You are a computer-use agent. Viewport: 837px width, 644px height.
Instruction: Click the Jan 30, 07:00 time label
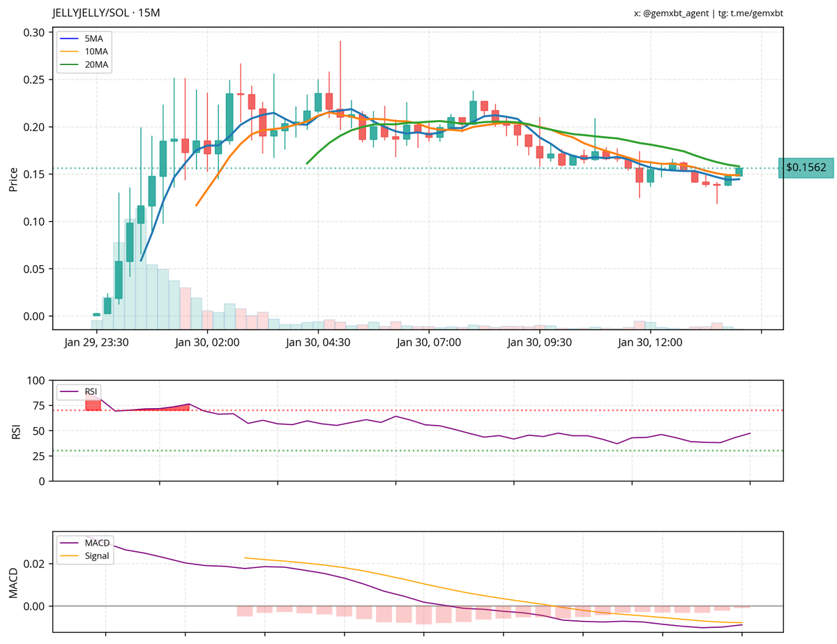click(429, 342)
